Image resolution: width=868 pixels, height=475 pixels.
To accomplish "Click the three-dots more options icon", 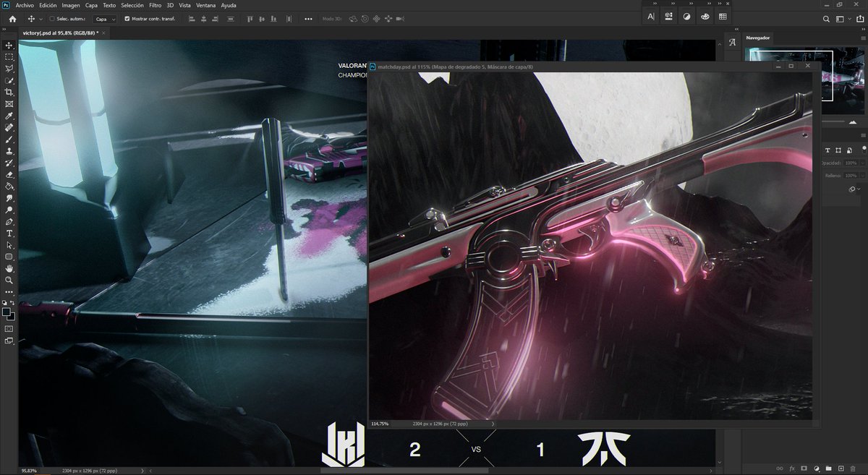I will coord(309,18).
